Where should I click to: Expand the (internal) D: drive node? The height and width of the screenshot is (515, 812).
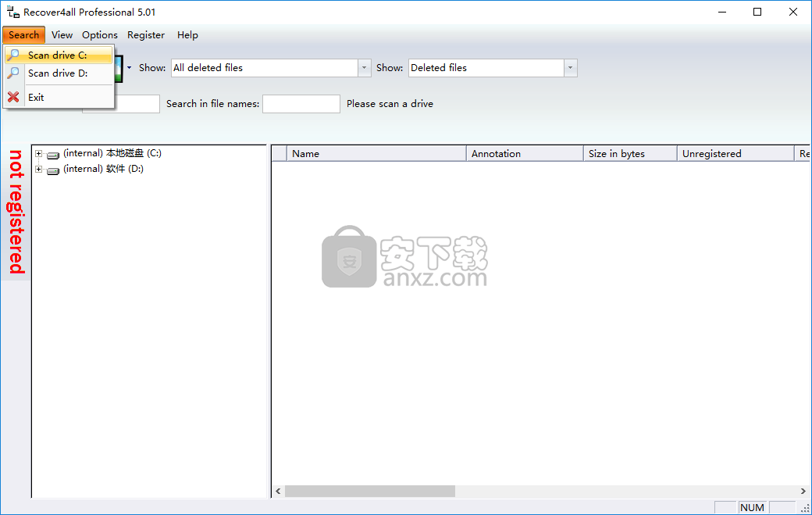click(38, 169)
